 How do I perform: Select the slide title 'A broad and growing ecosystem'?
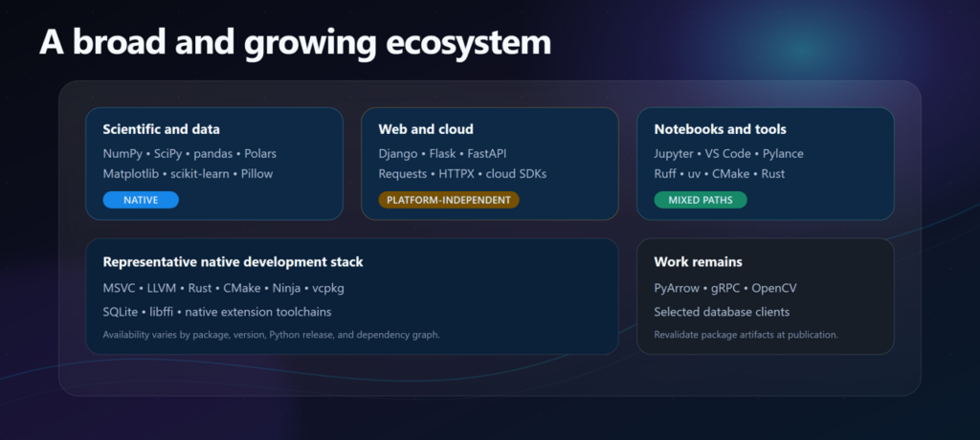[295, 43]
